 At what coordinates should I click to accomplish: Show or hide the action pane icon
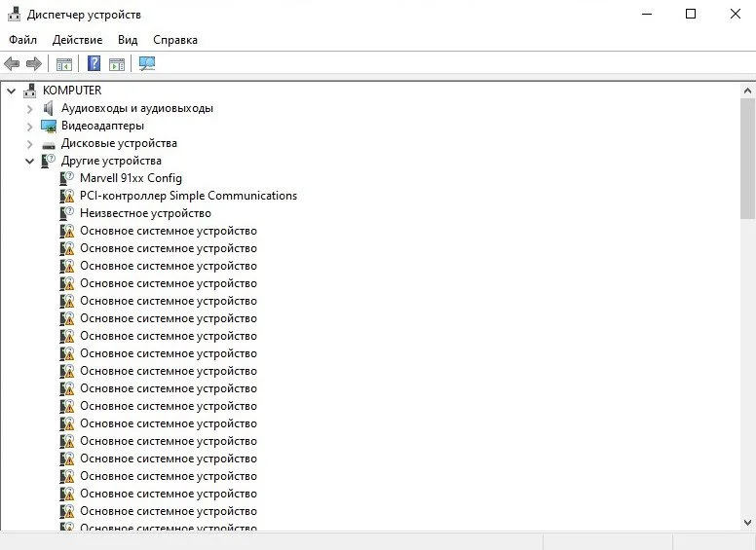117,64
